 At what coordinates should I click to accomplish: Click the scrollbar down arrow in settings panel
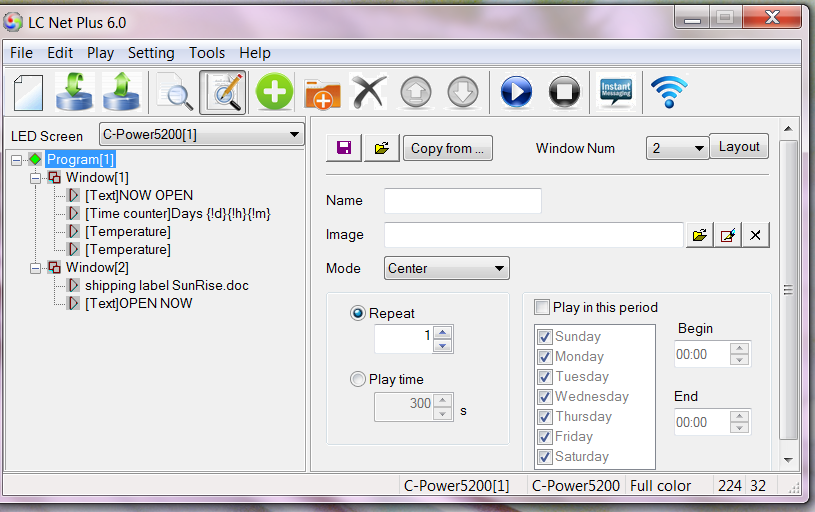788,460
